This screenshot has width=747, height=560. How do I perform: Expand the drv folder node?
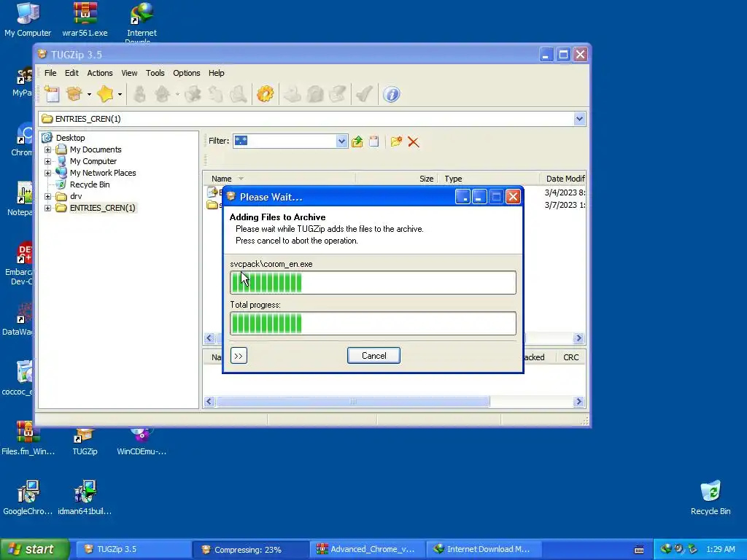click(x=47, y=196)
